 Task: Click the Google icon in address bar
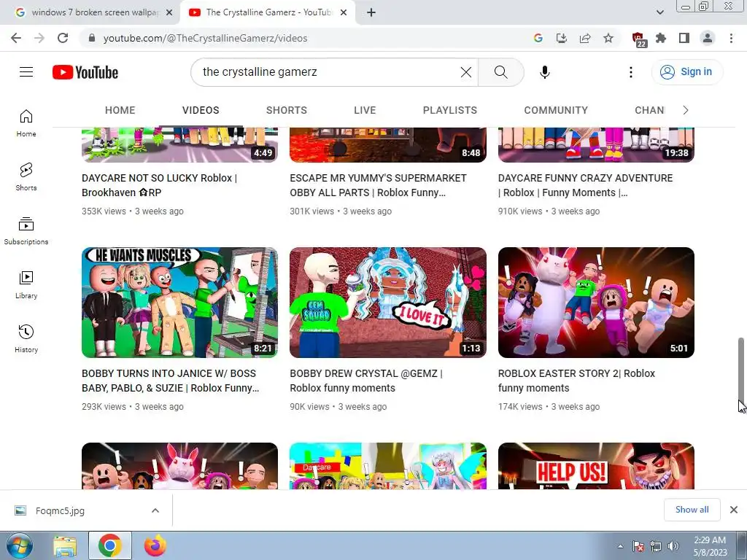pos(538,38)
